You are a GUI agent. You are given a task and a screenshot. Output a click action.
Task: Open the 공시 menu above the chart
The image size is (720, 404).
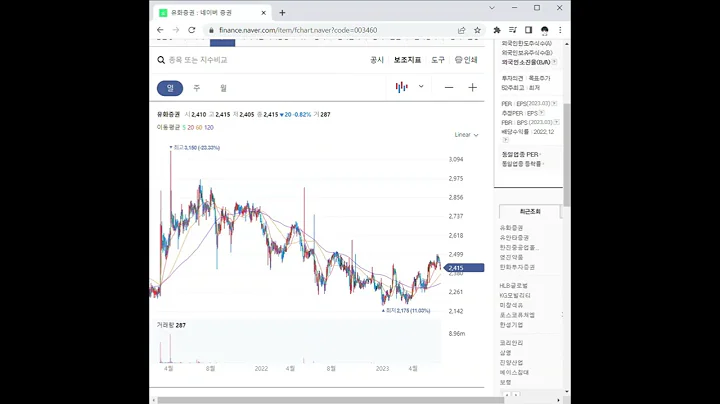pos(377,60)
